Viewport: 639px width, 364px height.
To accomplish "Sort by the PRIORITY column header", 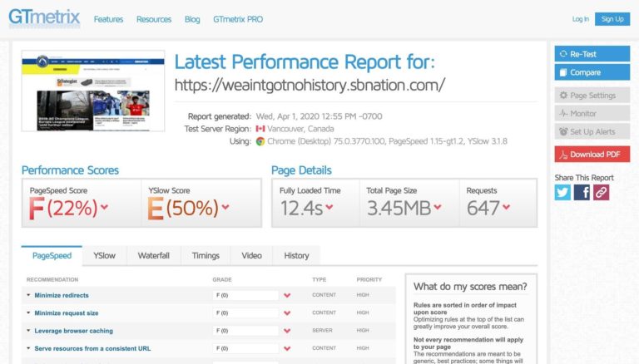I will (x=369, y=280).
